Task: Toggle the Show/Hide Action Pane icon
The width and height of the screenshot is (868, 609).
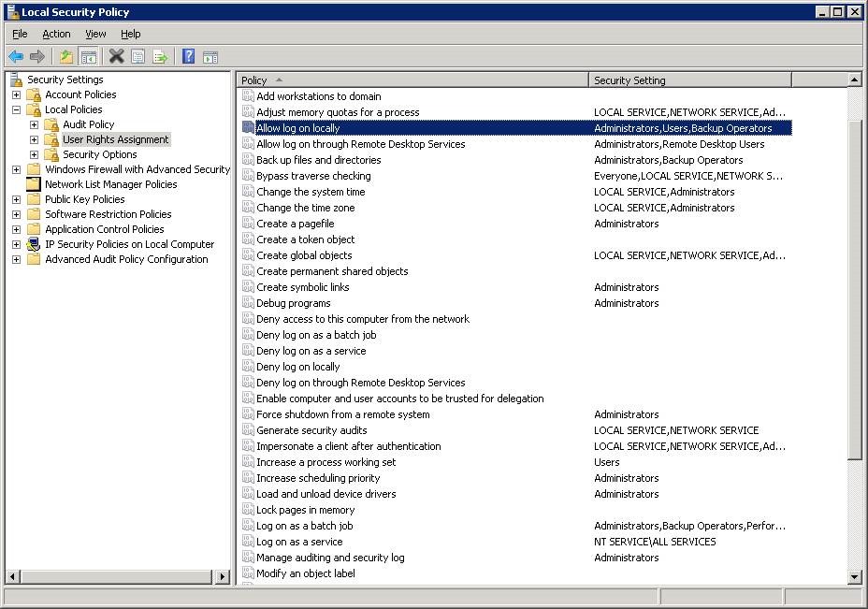Action: [x=210, y=57]
